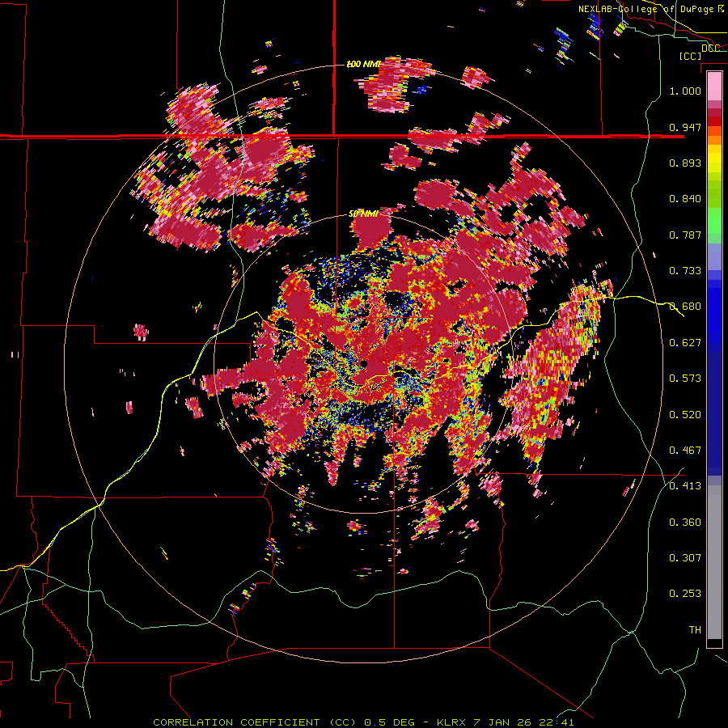
Task: Click the 0.360 color scale value
Action: [685, 523]
